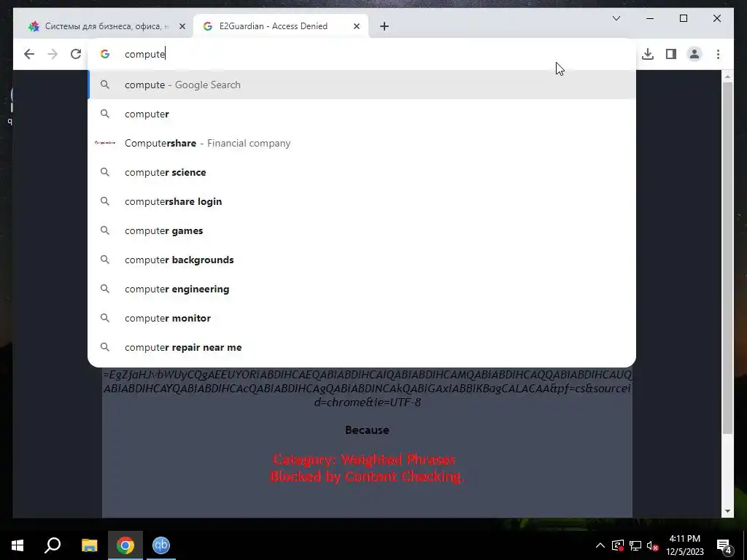Click the muted volume icon in tray
Image resolution: width=747 pixels, height=560 pixels.
652,545
